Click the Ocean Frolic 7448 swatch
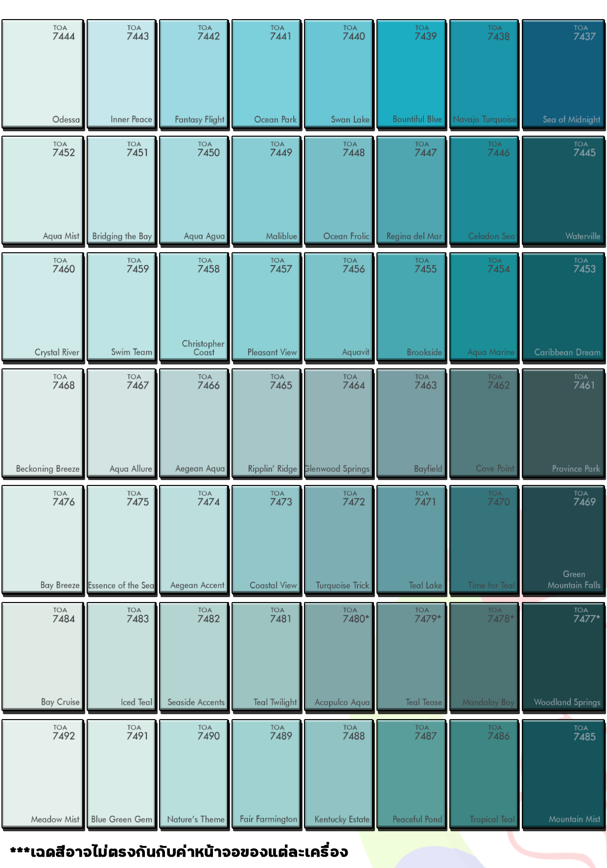This screenshot has height=868, width=607. coord(339,191)
